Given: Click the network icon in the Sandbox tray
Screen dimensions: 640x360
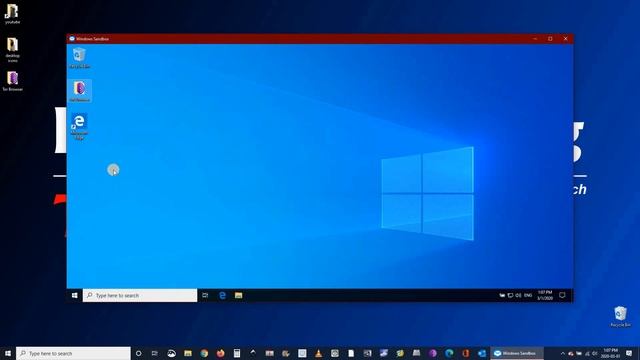Looking at the screenshot, I should pos(510,295).
